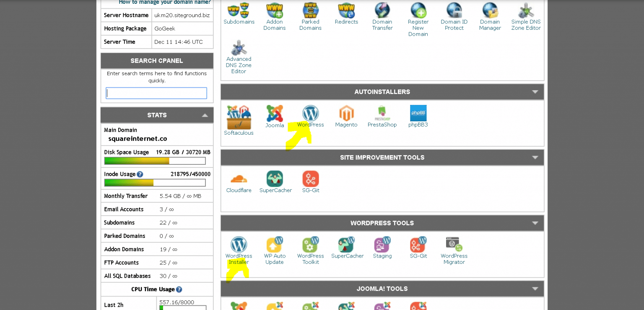
Task: Click server time Dec 11 14:46 UTC
Action: pyautogui.click(x=179, y=42)
